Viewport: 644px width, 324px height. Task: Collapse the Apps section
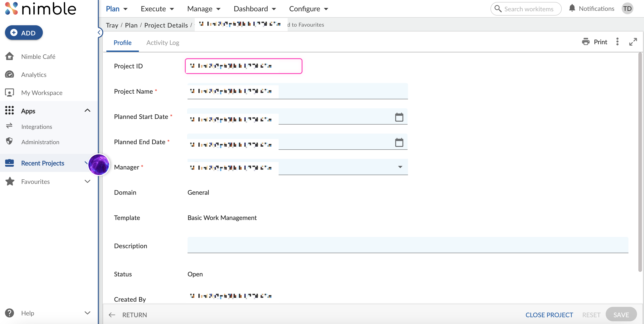[87, 110]
